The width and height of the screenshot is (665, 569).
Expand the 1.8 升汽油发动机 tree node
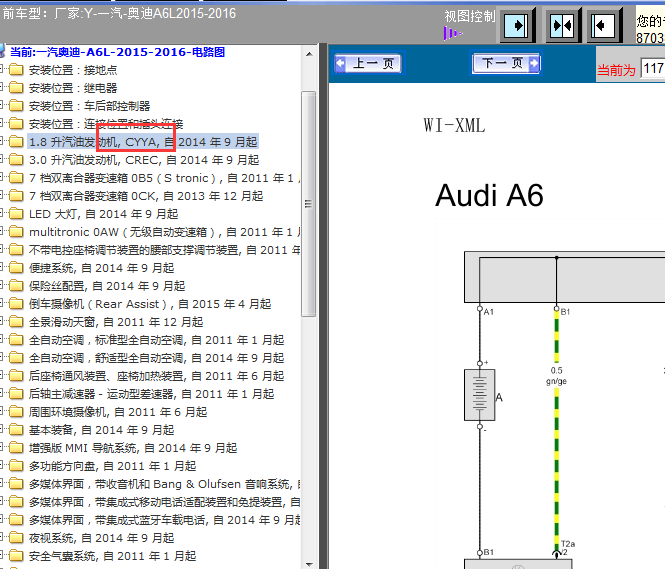(x=2, y=141)
